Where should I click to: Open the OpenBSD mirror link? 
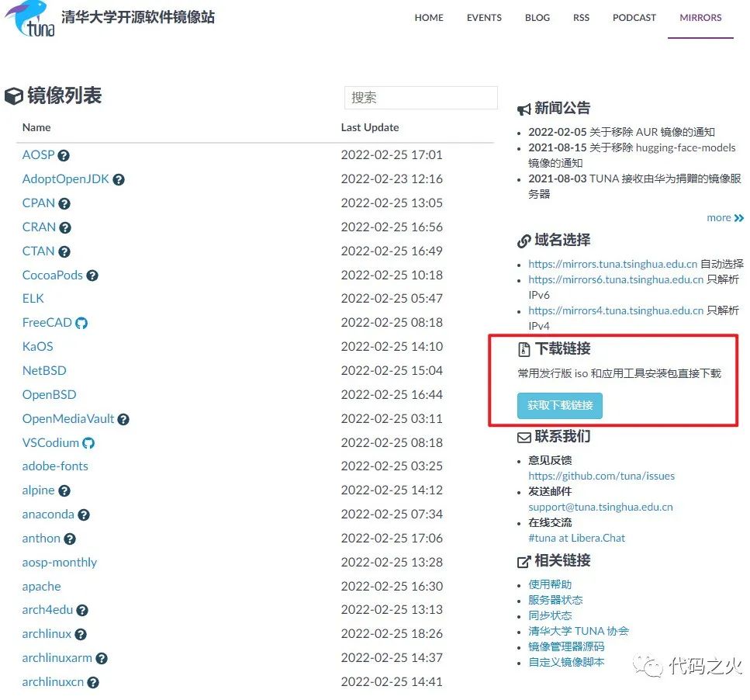click(50, 395)
